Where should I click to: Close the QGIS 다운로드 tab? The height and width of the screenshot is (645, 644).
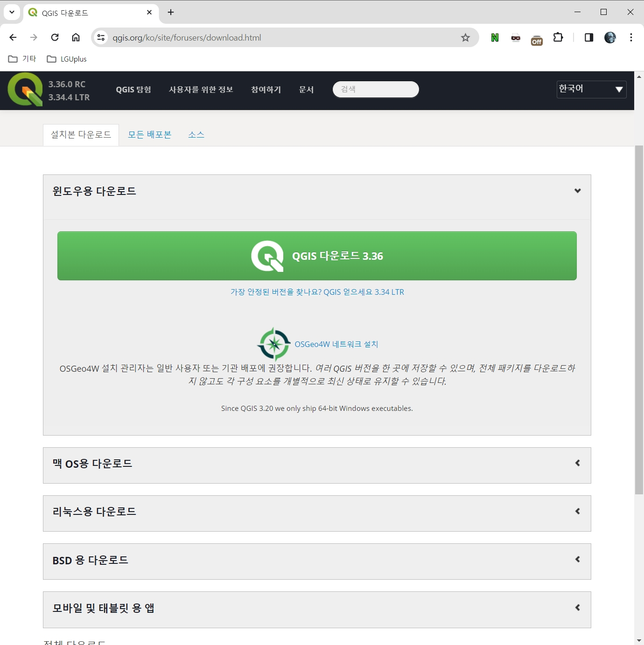(x=149, y=13)
